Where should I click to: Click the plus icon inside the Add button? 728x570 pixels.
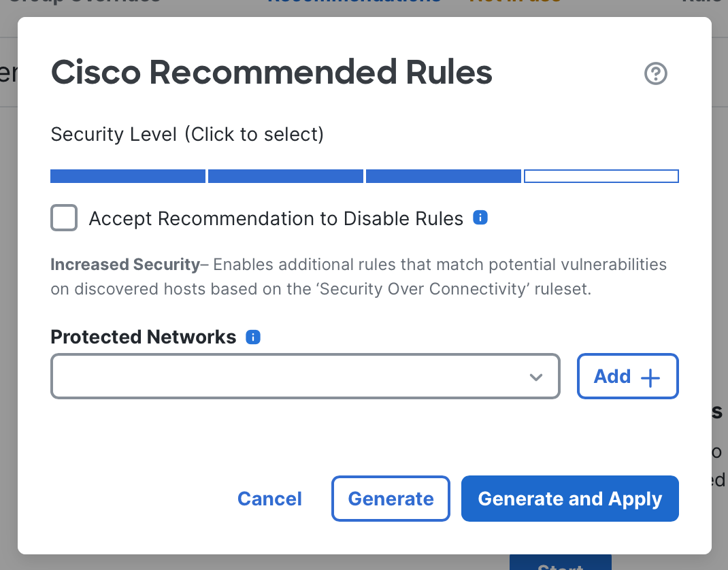click(651, 376)
